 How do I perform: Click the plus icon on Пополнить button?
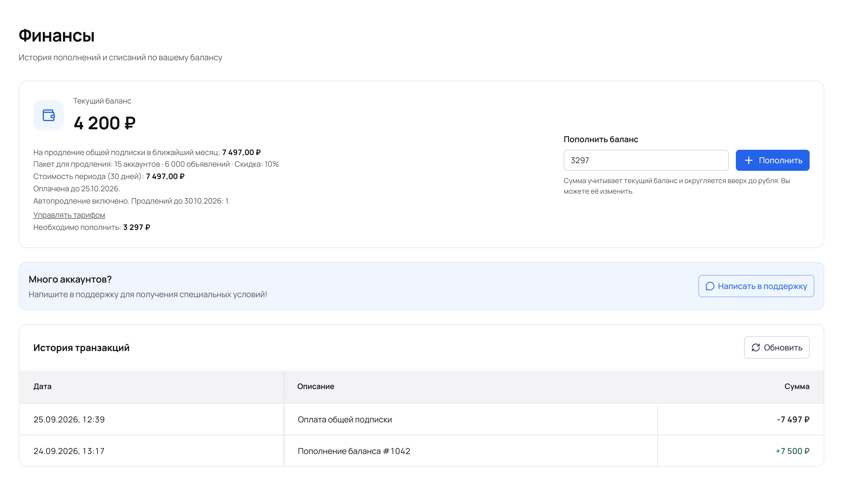click(x=748, y=160)
